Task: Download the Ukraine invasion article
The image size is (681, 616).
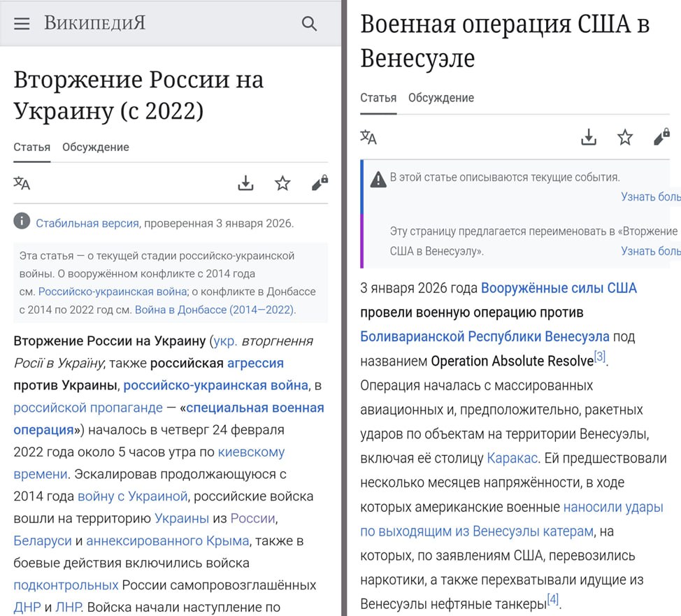Action: pos(246,183)
